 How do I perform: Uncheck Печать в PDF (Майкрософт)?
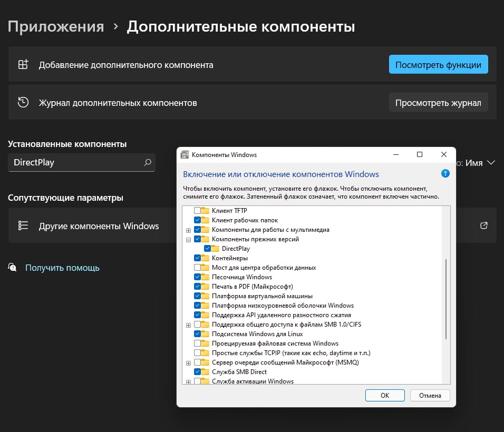[x=197, y=287]
